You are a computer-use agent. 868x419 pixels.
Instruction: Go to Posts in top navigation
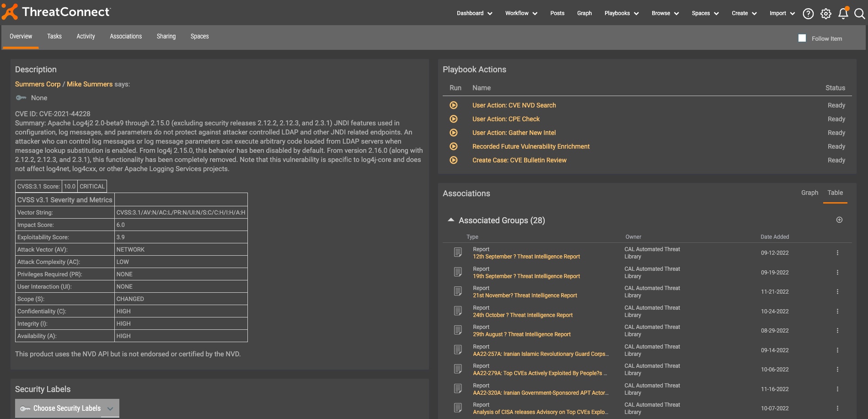[x=557, y=13]
